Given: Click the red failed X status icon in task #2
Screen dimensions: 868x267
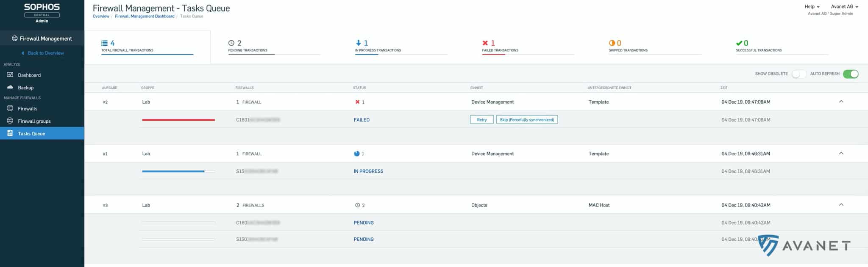Looking at the screenshot, I should pos(357,102).
